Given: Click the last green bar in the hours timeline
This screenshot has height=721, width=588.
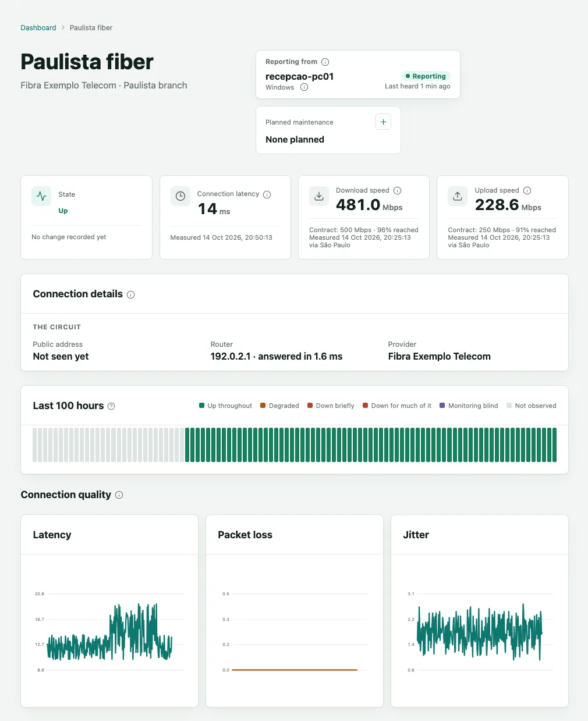Looking at the screenshot, I should point(554,445).
